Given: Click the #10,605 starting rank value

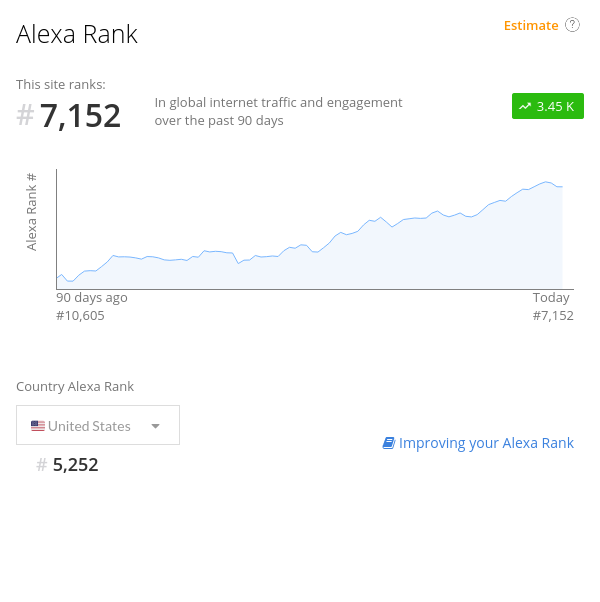Looking at the screenshot, I should click(x=80, y=315).
